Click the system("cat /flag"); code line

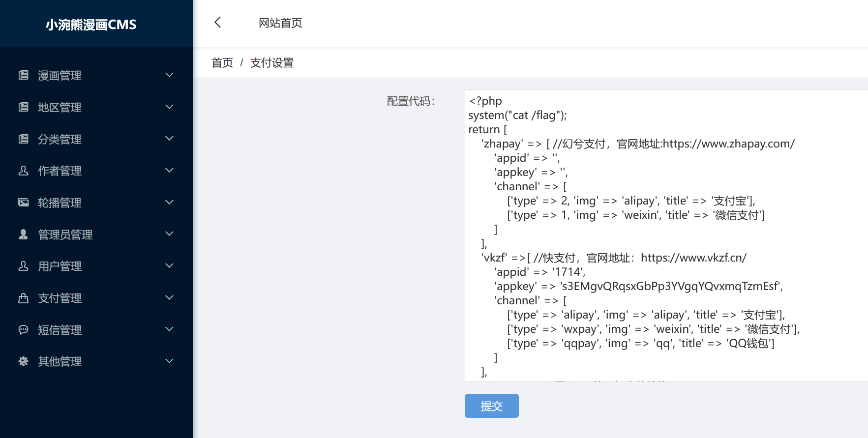tap(517, 115)
